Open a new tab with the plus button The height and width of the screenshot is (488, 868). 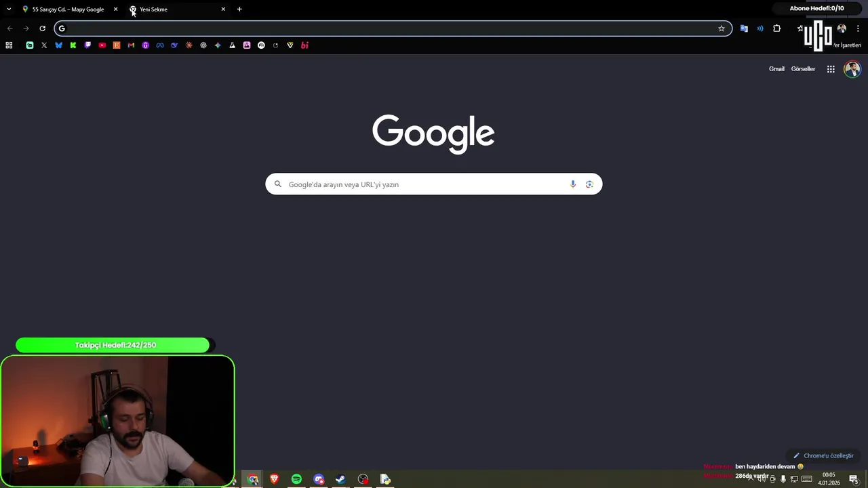[239, 9]
